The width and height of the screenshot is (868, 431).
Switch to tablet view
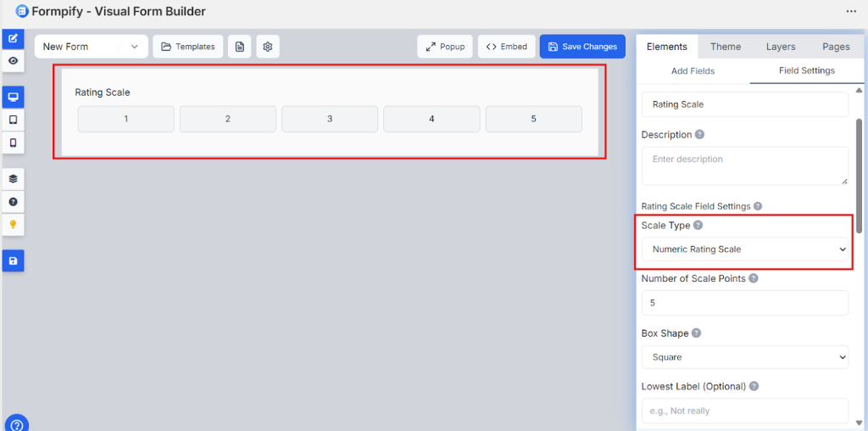click(13, 120)
